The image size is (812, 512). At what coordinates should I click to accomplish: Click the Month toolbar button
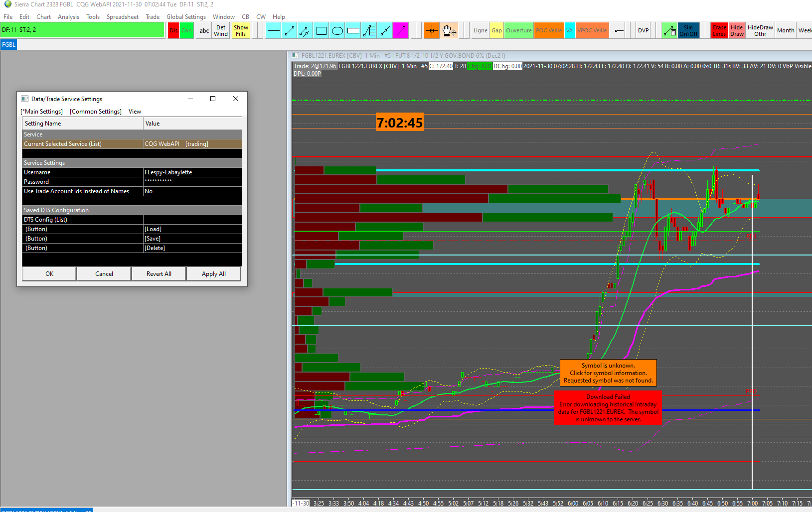coord(786,31)
